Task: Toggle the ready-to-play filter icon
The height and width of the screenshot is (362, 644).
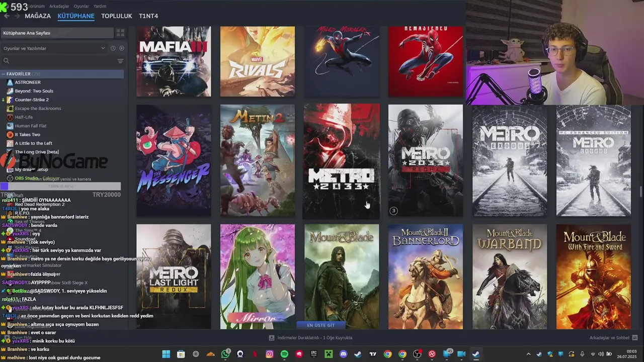Action: pos(121,48)
